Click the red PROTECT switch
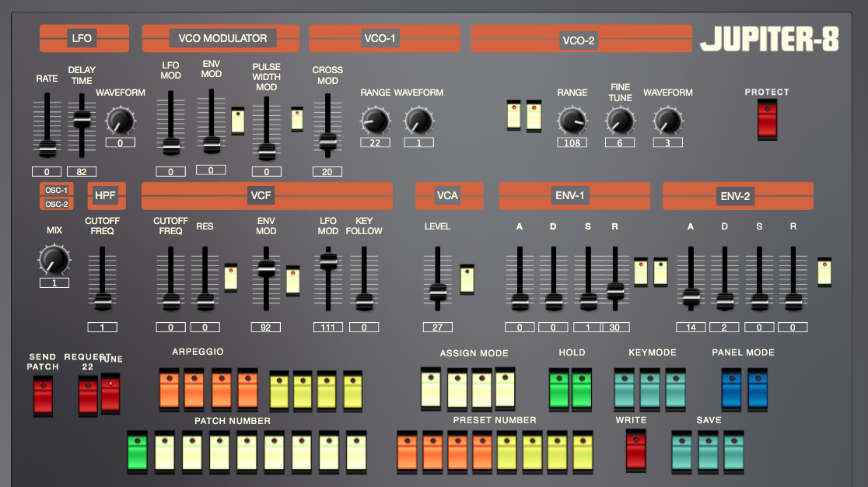Screen dimensions: 868x487 click(x=767, y=119)
